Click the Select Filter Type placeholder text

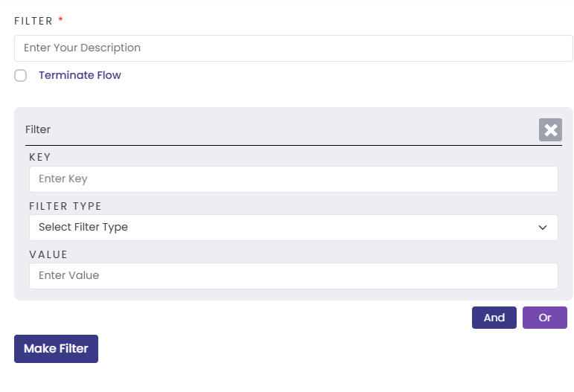[x=83, y=227]
